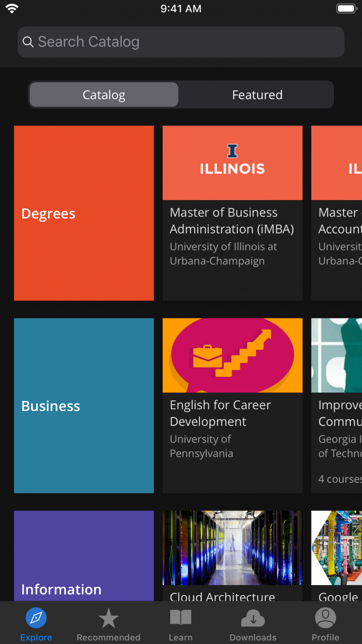Switch to the Featured tab

pyautogui.click(x=257, y=94)
